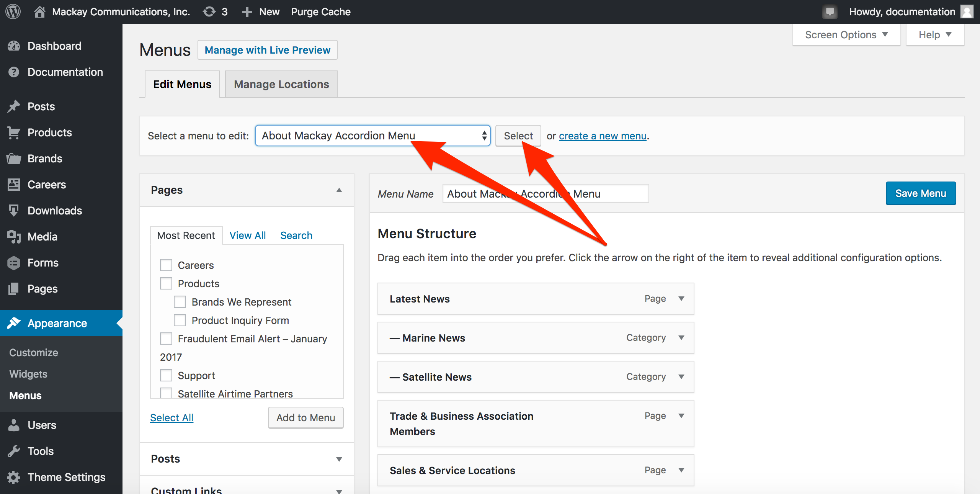Expand the Help panel
Screen dimensions: 980x494
click(x=935, y=35)
